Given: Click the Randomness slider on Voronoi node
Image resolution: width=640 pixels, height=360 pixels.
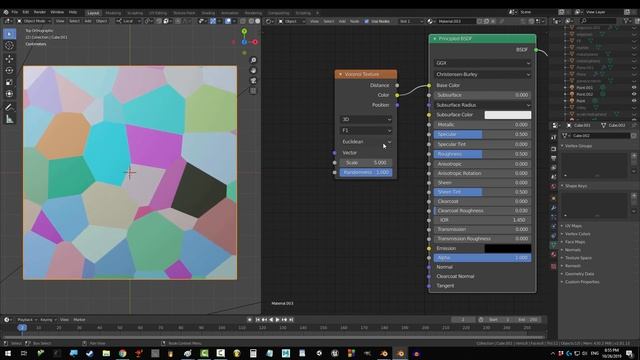Looking at the screenshot, I should point(366,173).
